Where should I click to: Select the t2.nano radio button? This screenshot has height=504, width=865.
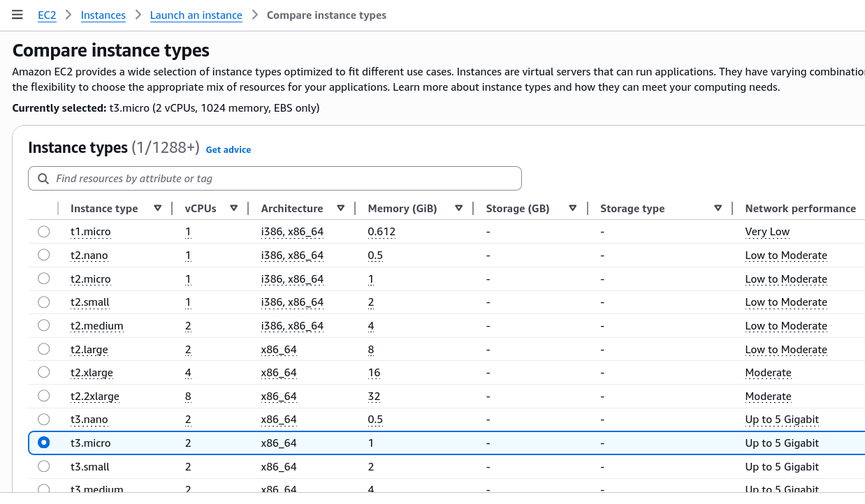coord(44,255)
